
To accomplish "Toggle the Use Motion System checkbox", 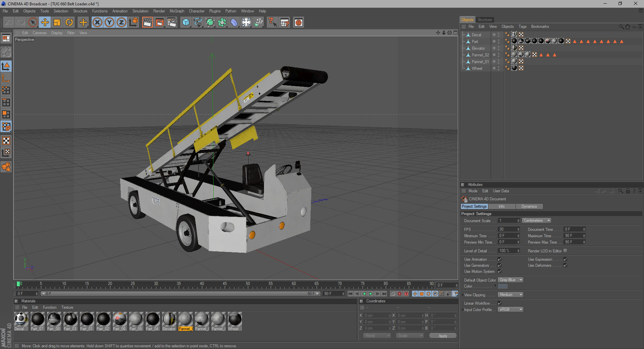I will [x=499, y=271].
